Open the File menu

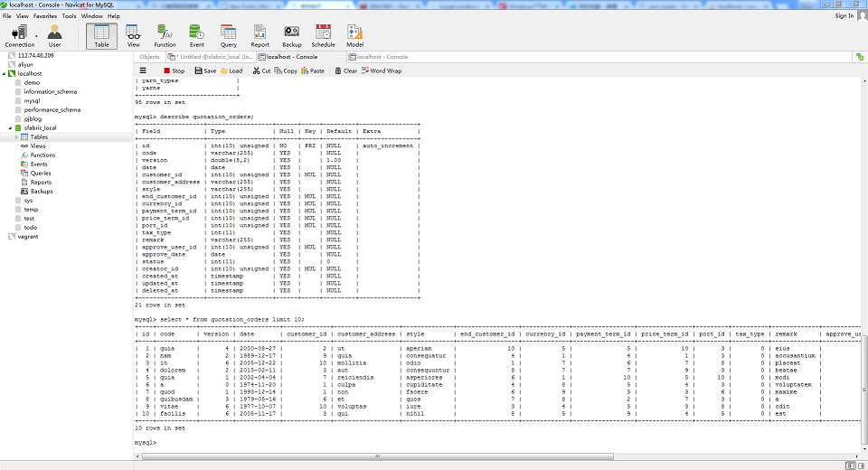pos(6,16)
